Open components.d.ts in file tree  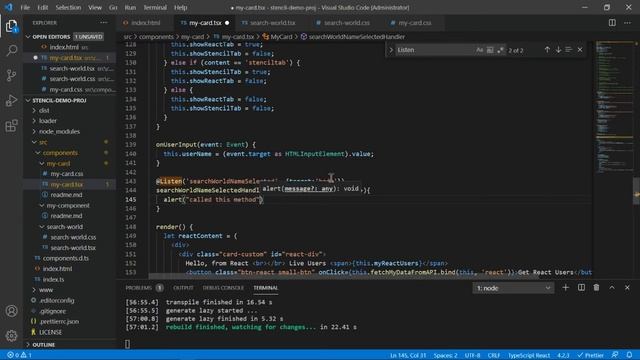point(65,258)
